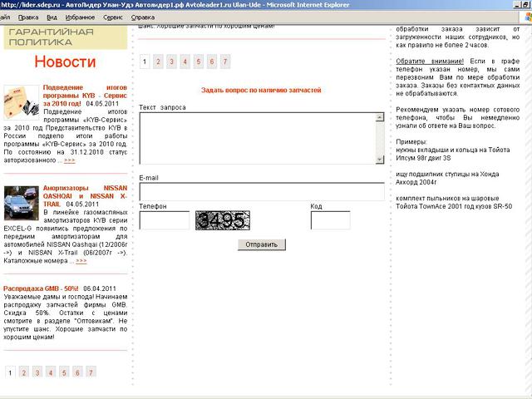Go to page 3 in the center pagination
Screen dimensions: 532x399
coord(172,62)
